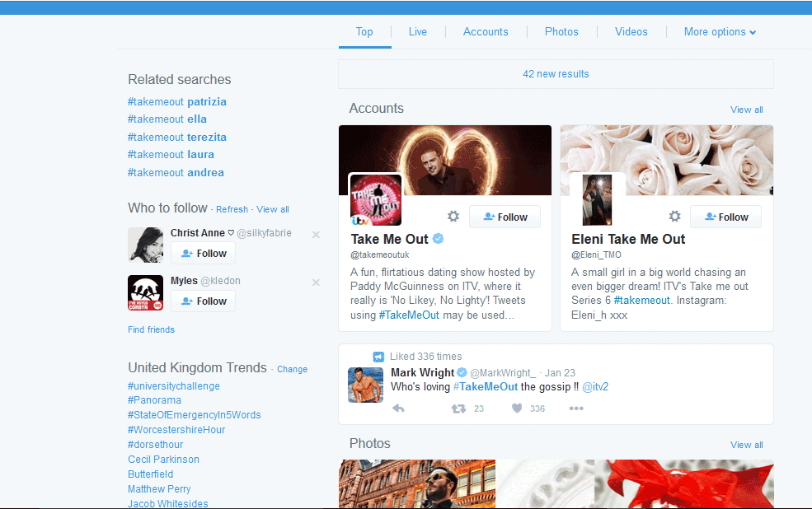Open Take Me Out profile avatar
The image size is (812, 509).
point(375,199)
